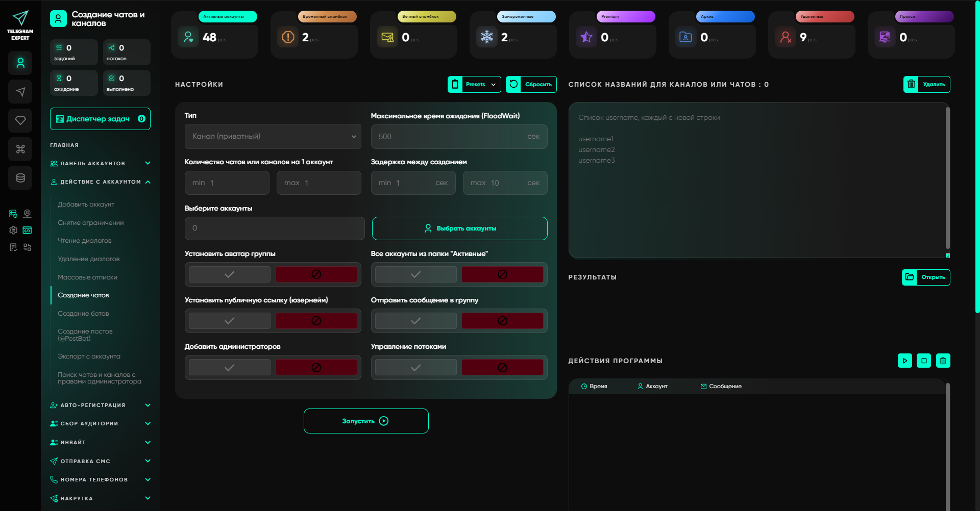
Task: Click the database icon in left sidebar
Action: tap(20, 178)
